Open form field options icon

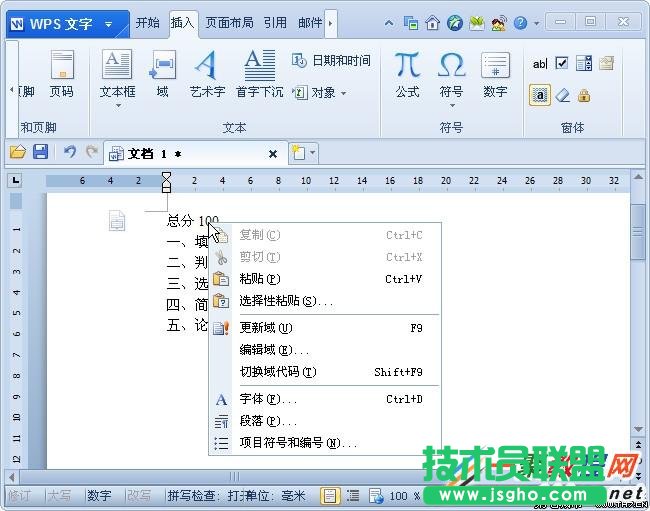pyautogui.click(x=606, y=63)
